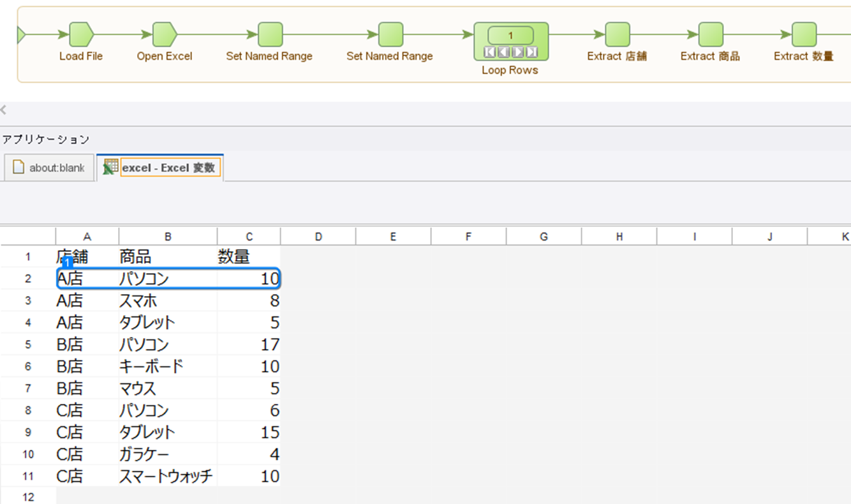Select row 1 header

(28, 257)
